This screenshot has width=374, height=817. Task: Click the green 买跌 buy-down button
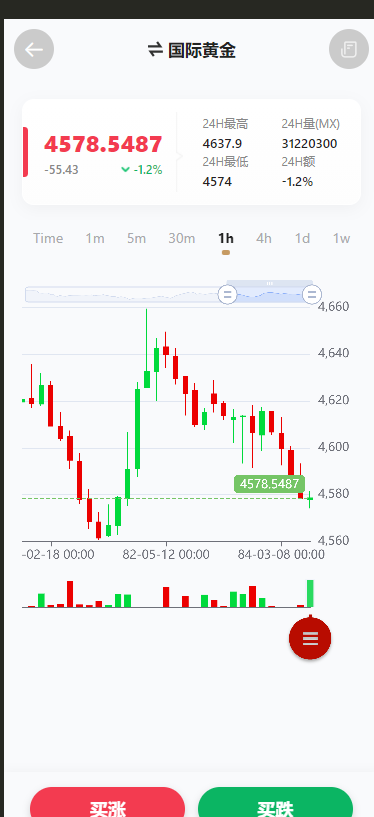coord(276,802)
